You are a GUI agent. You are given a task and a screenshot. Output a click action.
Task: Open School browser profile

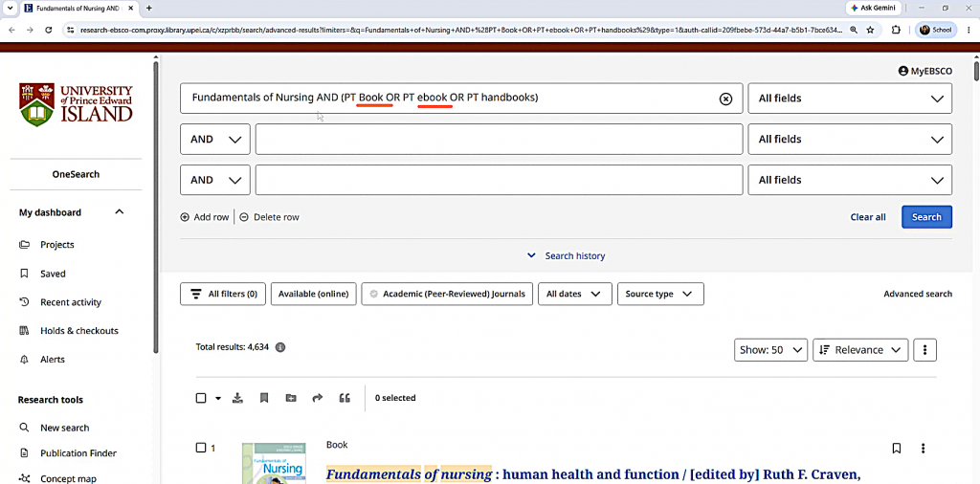(x=936, y=30)
